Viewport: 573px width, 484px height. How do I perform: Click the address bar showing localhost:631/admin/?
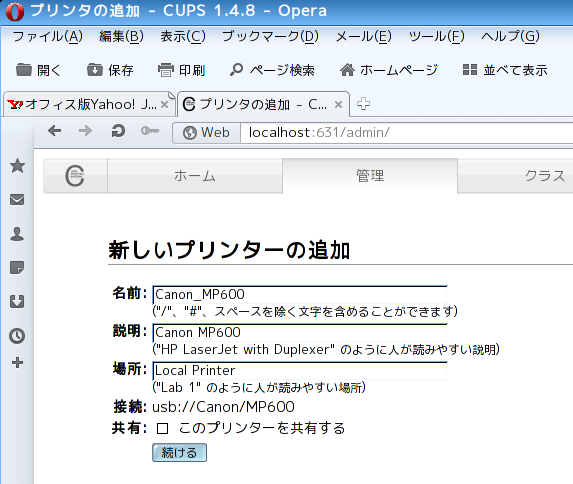406,132
